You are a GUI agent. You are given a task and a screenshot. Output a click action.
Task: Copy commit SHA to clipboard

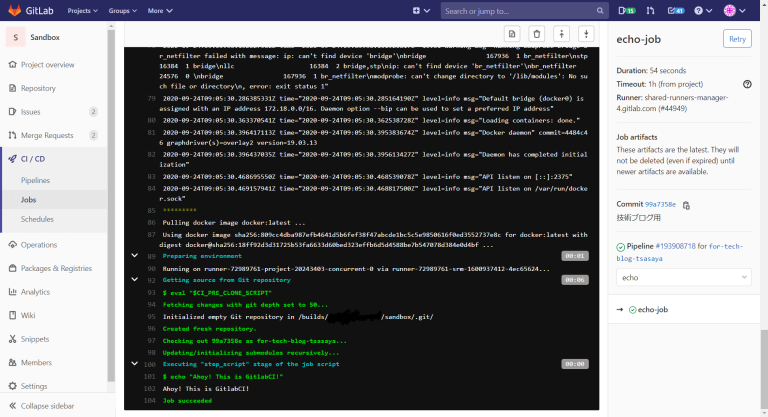(686, 205)
